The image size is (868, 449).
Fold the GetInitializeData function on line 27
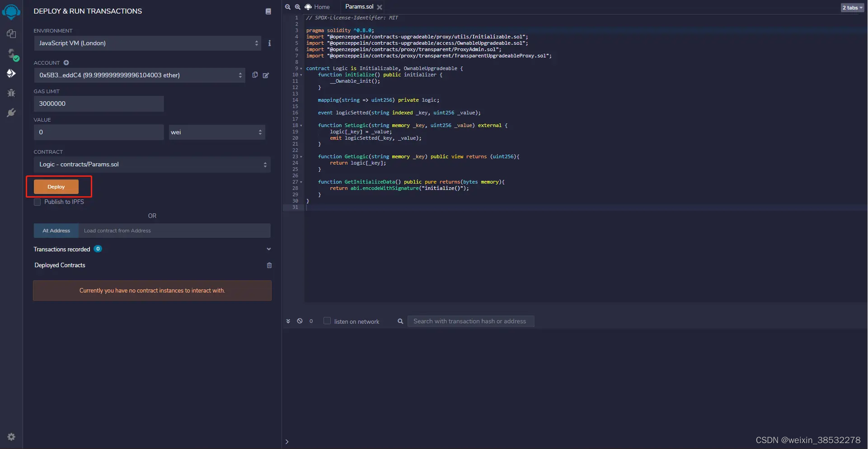(x=301, y=182)
